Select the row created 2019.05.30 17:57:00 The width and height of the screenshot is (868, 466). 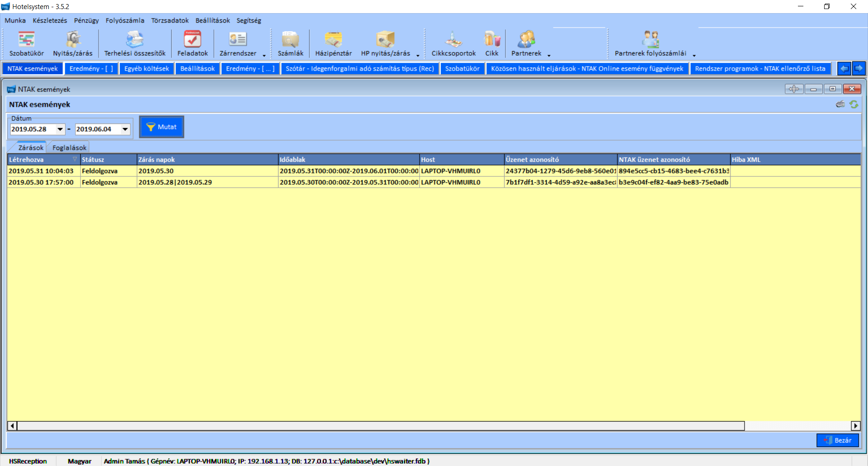[x=434, y=182]
